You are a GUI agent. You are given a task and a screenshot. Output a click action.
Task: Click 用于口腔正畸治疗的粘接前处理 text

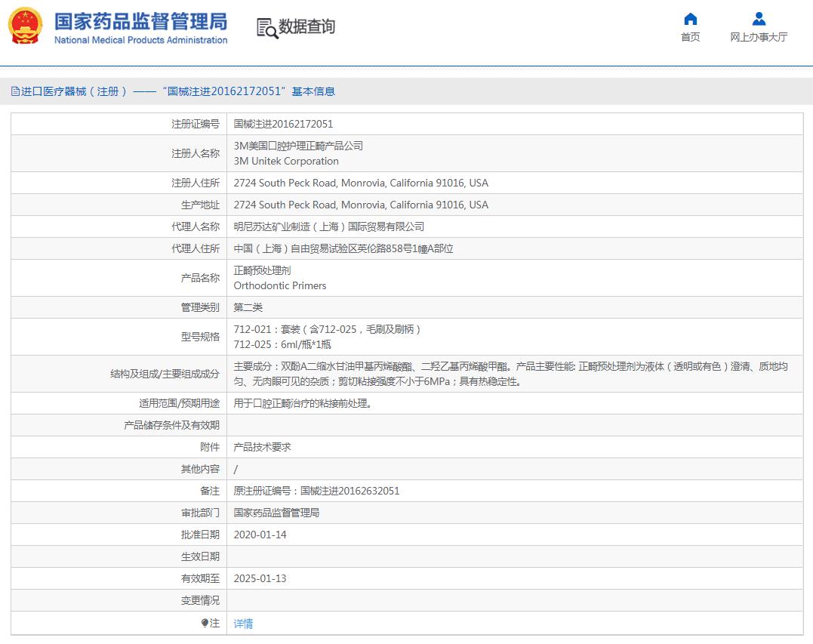303,403
